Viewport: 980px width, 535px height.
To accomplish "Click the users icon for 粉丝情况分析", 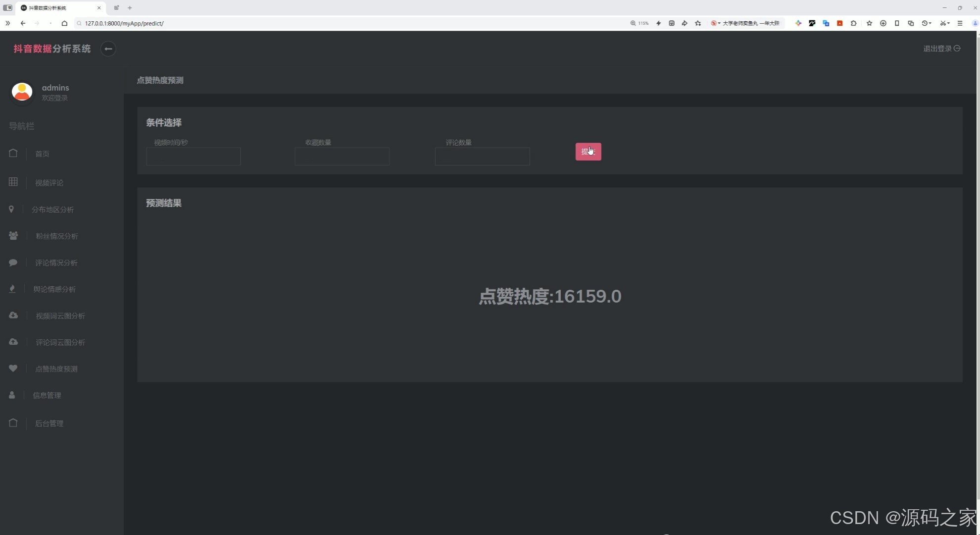I will click(x=13, y=236).
